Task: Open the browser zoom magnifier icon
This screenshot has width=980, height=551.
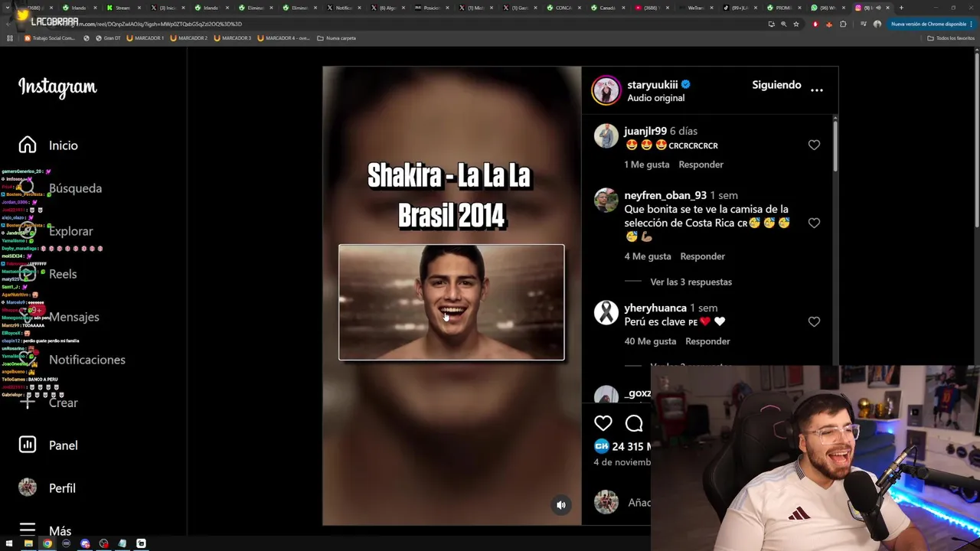Action: pyautogui.click(x=783, y=24)
